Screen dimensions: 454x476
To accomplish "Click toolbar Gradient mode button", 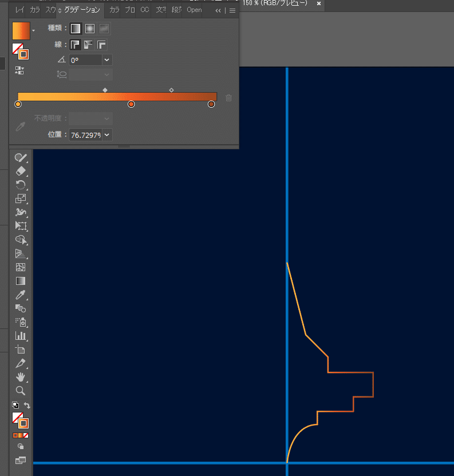I will coord(21,435).
